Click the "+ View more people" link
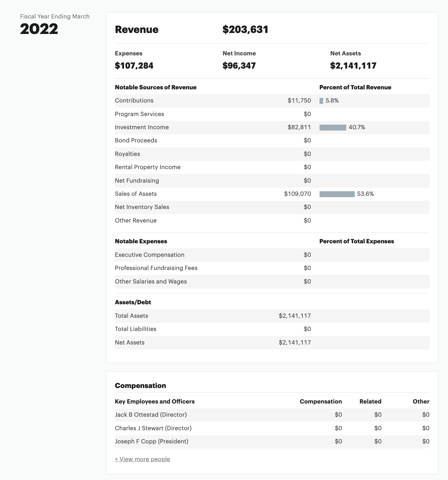 point(142,459)
